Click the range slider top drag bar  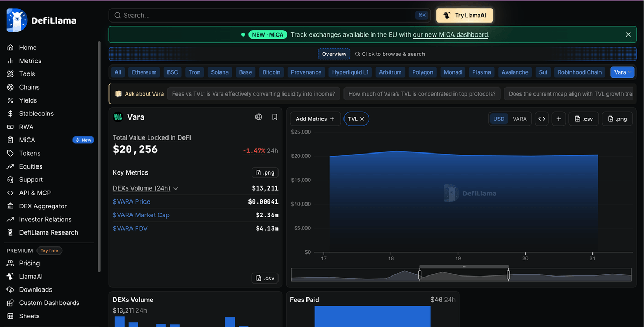464,266
